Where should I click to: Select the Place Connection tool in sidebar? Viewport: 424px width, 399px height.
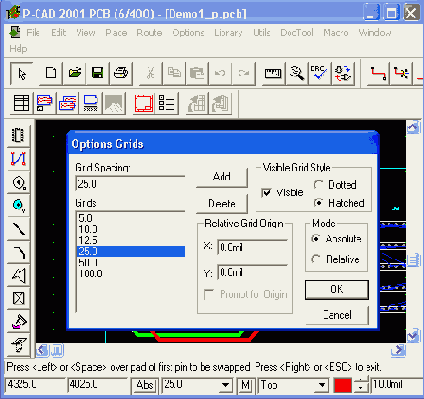[18, 159]
